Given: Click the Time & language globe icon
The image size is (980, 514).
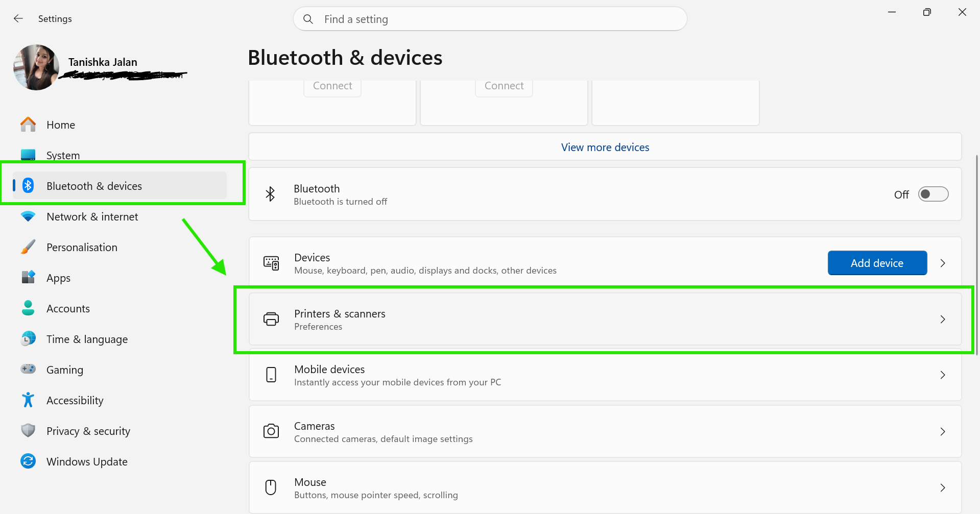Looking at the screenshot, I should (28, 338).
